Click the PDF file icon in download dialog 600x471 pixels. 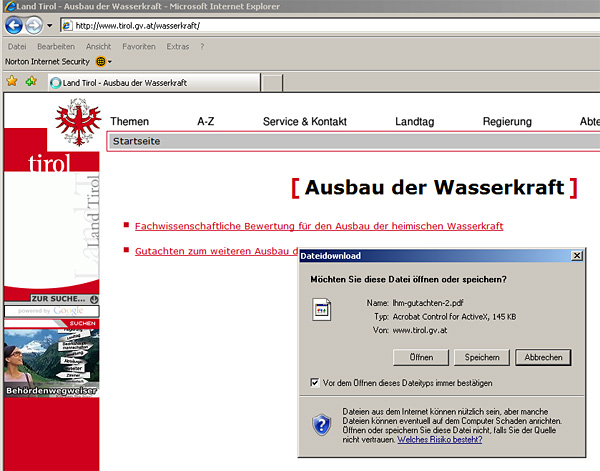click(323, 313)
